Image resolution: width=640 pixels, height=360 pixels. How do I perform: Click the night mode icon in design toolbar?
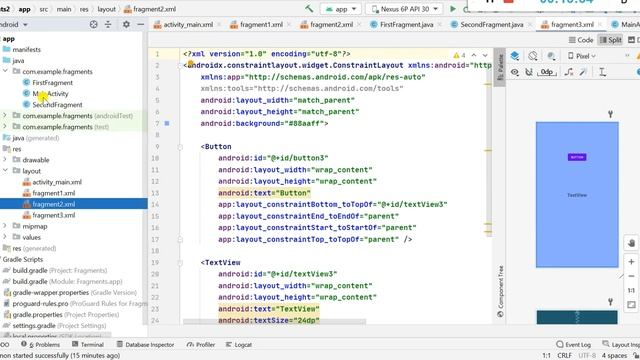[x=551, y=56]
